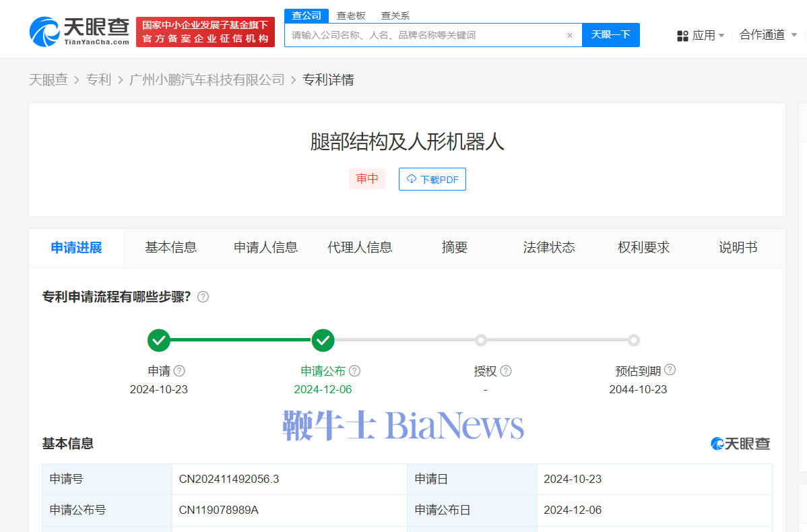
Task: Click the 申请公布日 label cell
Action: 472,510
